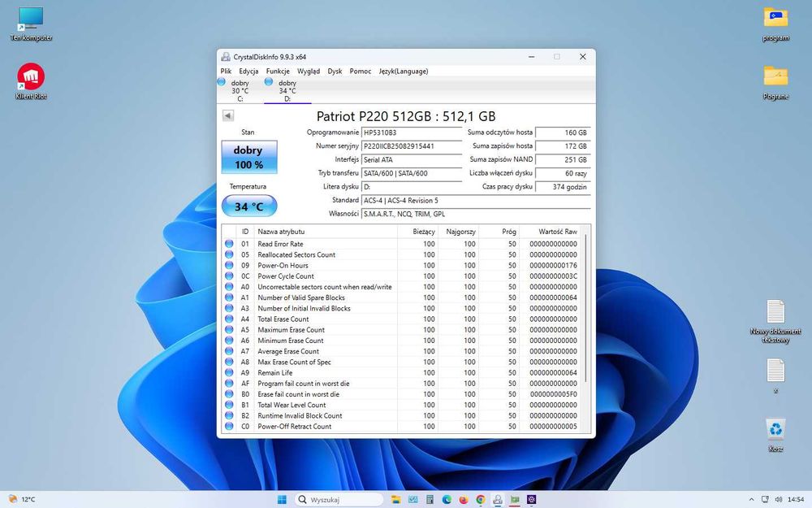Open Microsoft Edge from the taskbar
812x508 pixels.
(x=447, y=499)
